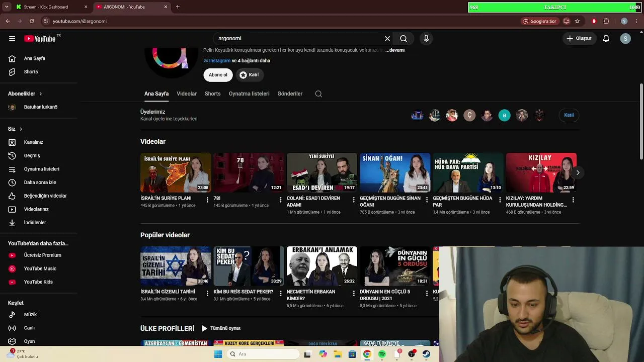Switch to the Videolar channel tab
The width and height of the screenshot is (644, 362).
(187, 94)
